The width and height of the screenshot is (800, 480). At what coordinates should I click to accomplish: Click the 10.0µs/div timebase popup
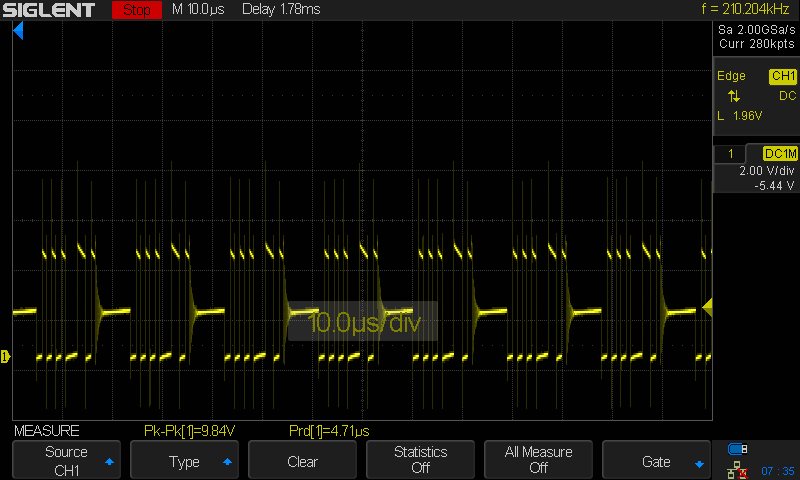click(x=363, y=322)
